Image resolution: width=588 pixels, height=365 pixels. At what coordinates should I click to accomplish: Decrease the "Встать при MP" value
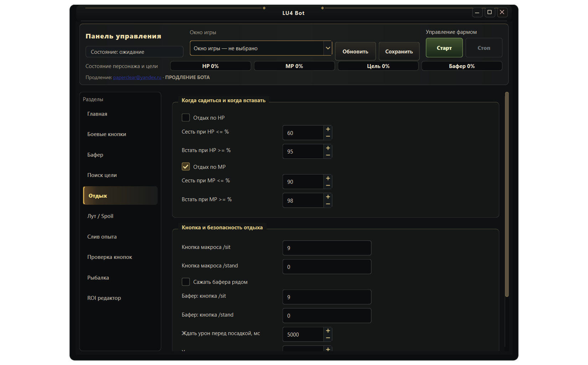(328, 204)
